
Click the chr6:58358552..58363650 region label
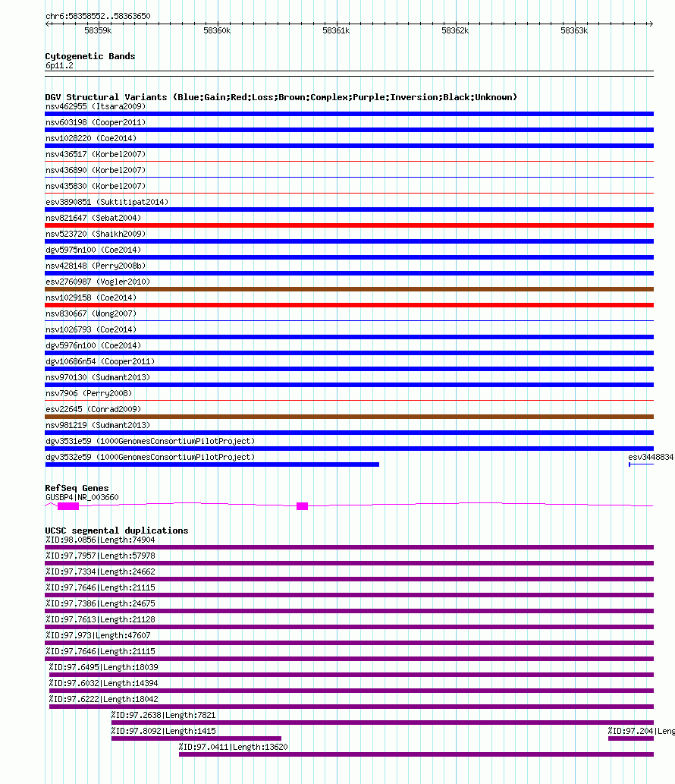point(98,16)
